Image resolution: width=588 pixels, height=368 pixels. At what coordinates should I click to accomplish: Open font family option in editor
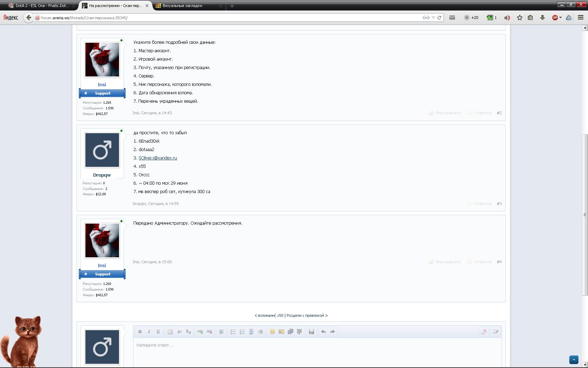188,332
